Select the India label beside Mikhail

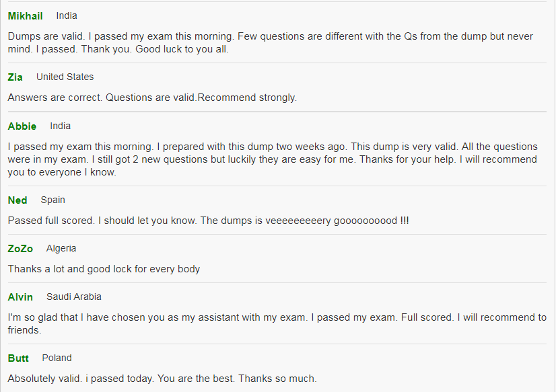(67, 16)
